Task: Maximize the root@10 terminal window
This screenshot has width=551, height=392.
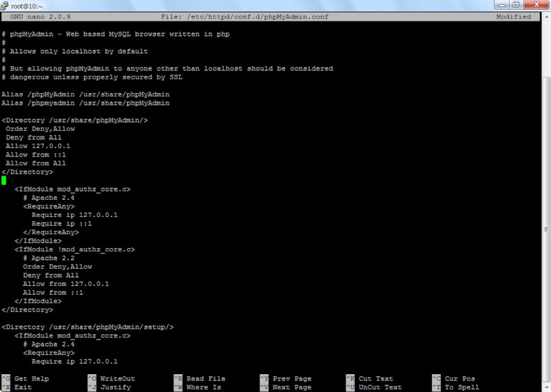Action: pyautogui.click(x=516, y=5)
